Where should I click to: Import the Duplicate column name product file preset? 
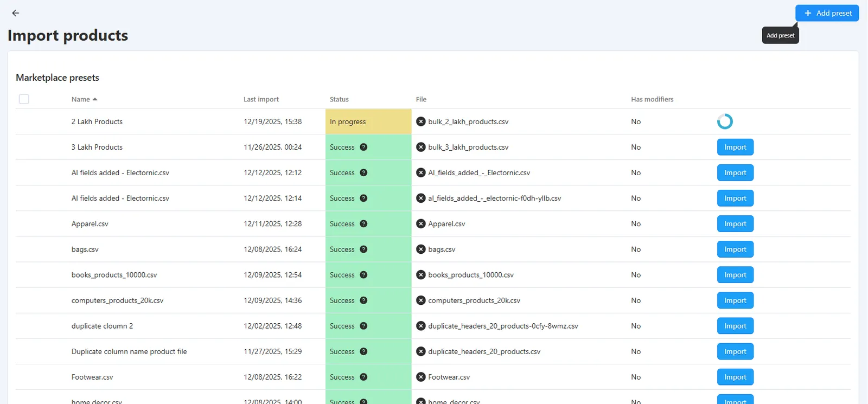735,351
